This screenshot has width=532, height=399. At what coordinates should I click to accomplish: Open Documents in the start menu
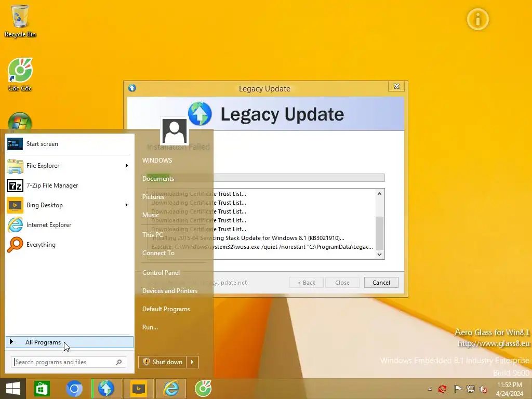[158, 179]
